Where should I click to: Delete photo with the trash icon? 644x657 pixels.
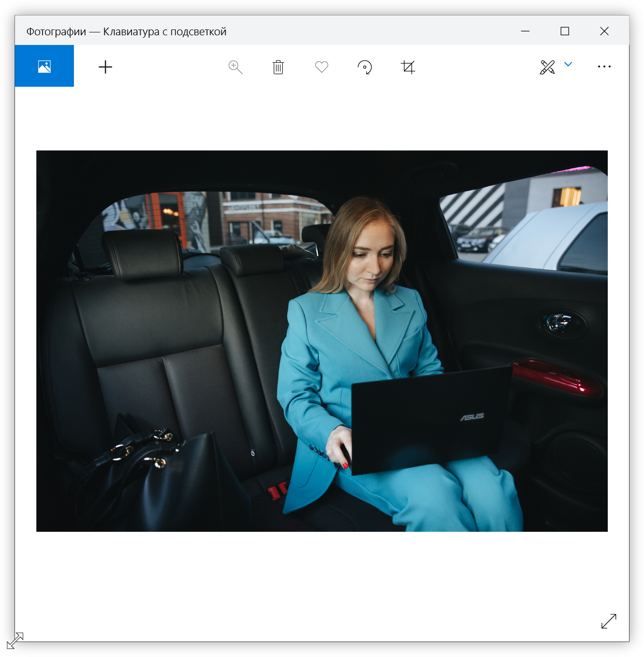(278, 67)
